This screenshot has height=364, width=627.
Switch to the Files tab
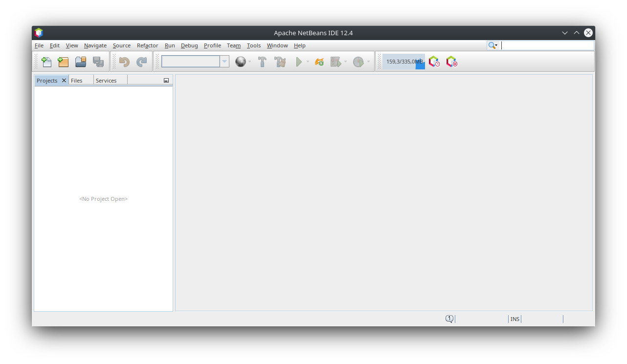(77, 81)
